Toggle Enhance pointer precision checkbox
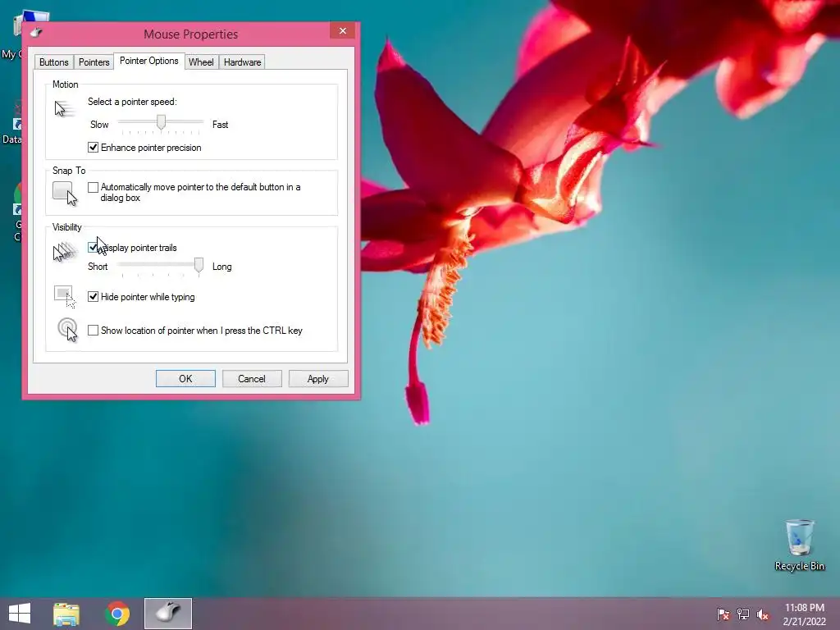840x630 pixels. (x=94, y=148)
